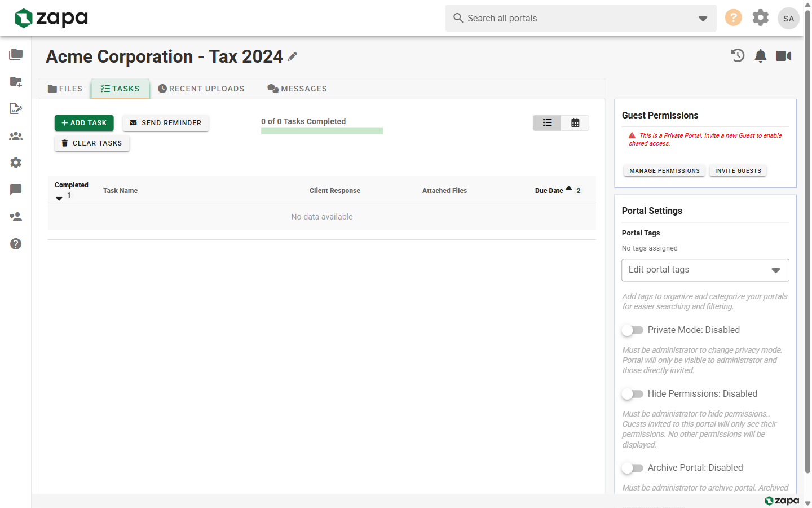This screenshot has height=508, width=812.
Task: Click the tasks completed progress bar
Action: [x=322, y=131]
